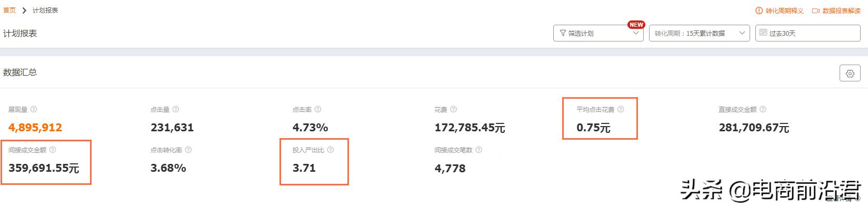Click help icon beside 平均点击花费

(621, 109)
